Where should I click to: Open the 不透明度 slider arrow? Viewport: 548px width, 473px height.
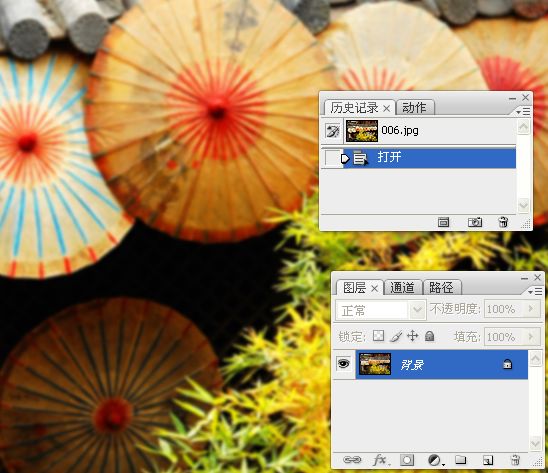click(x=532, y=308)
